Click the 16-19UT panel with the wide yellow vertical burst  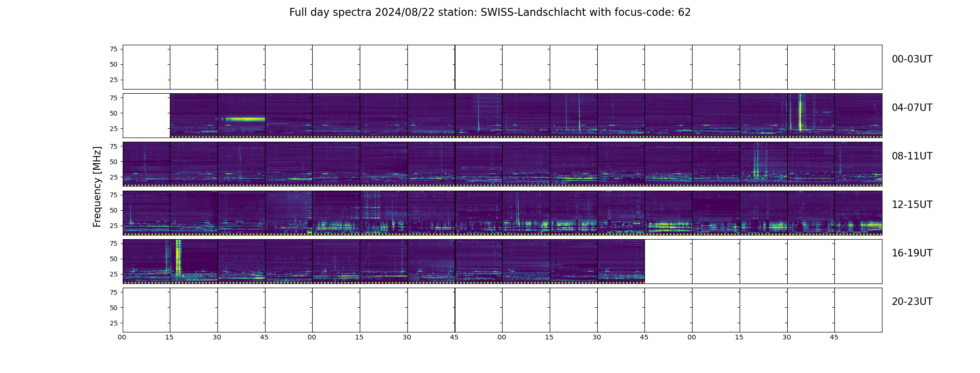pos(194,262)
